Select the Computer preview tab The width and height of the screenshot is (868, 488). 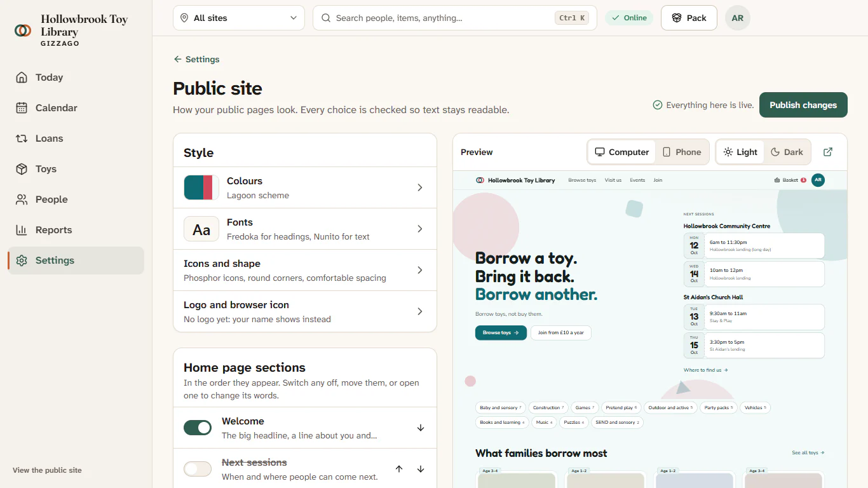621,152
